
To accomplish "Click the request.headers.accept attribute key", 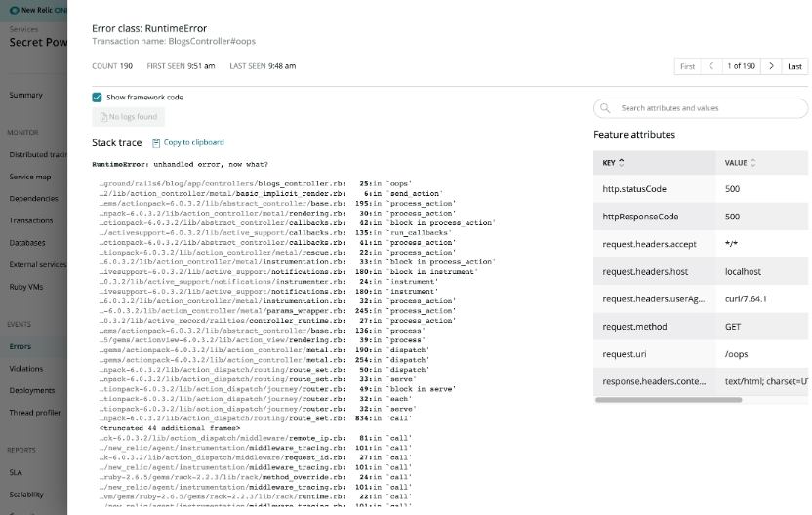I will point(649,244).
